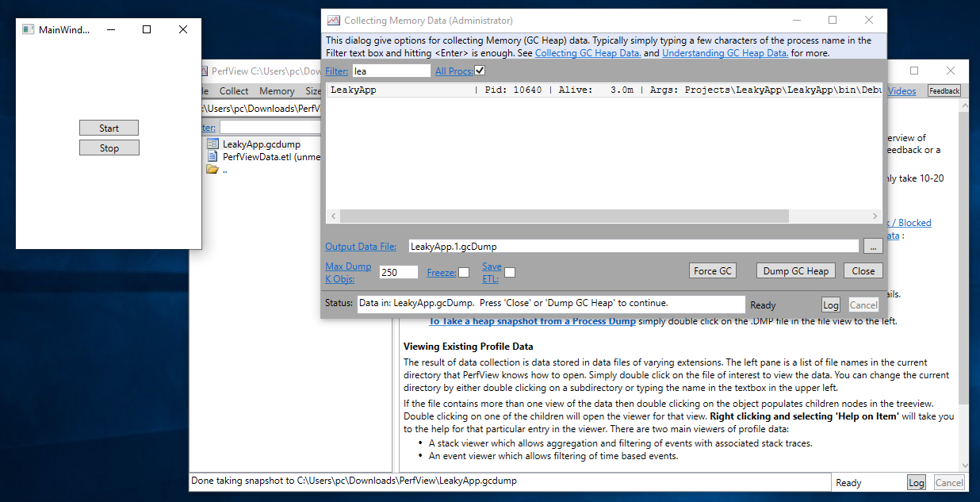Click the Freeze help link

click(442, 273)
